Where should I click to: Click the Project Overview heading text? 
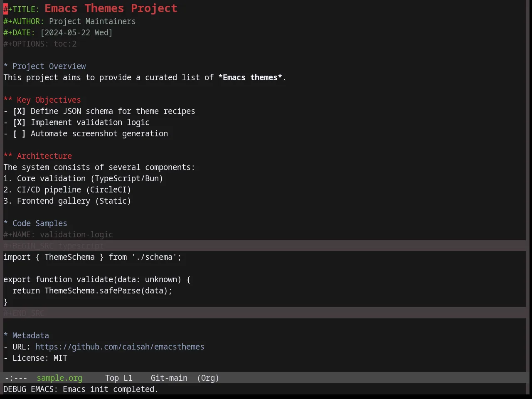[49, 66]
